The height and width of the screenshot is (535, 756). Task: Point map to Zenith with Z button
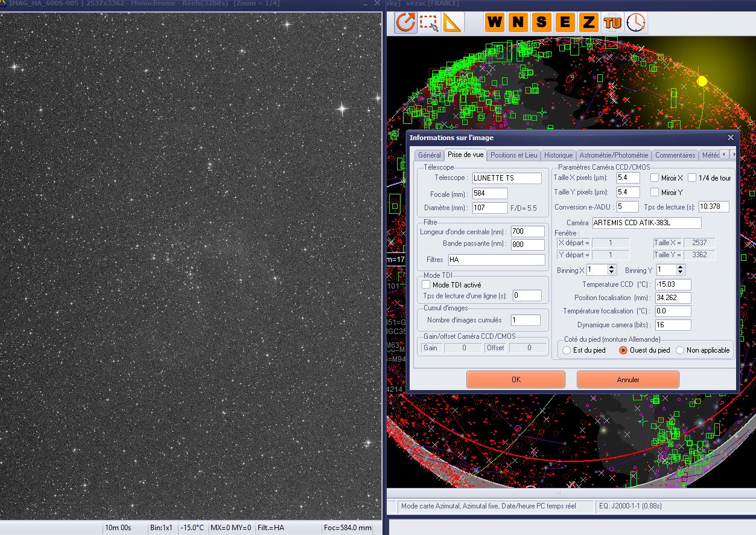tap(588, 22)
